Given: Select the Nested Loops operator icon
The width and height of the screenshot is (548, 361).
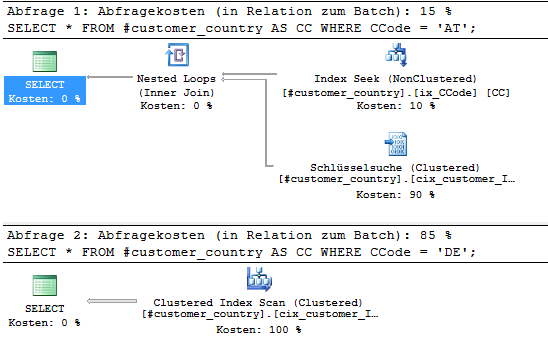Looking at the screenshot, I should (177, 55).
